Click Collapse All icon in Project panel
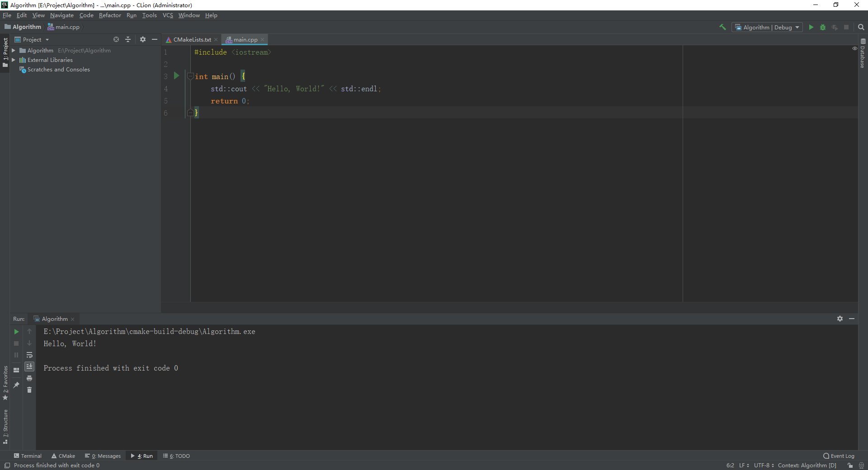868x470 pixels. click(x=128, y=40)
